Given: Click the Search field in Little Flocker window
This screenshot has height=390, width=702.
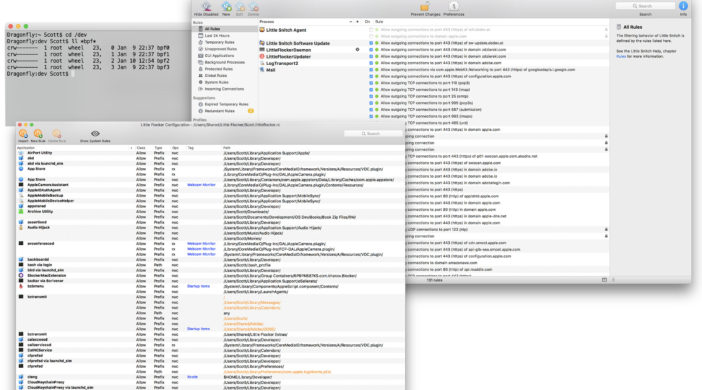Looking at the screenshot, I should (x=372, y=133).
